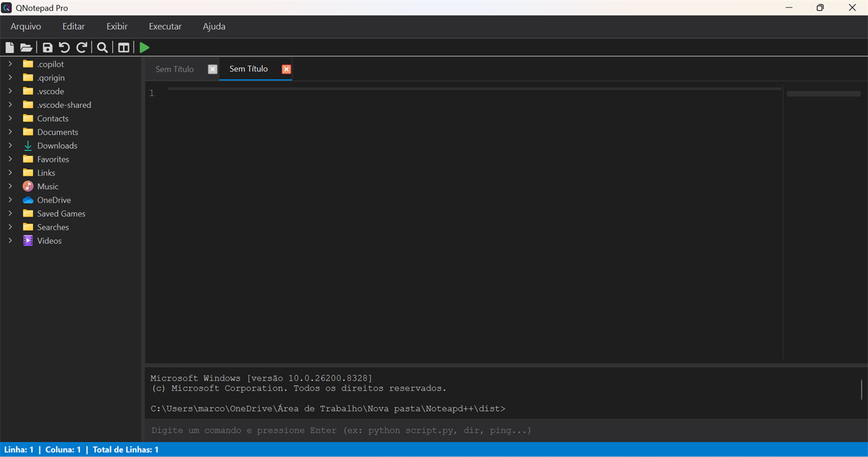Expand the .copilot folder chevron
The height and width of the screenshot is (457, 868).
click(10, 64)
